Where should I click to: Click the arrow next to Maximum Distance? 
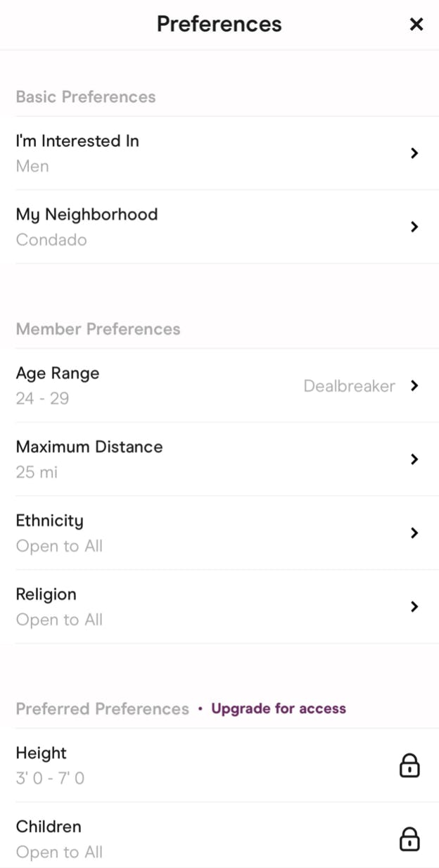(414, 459)
